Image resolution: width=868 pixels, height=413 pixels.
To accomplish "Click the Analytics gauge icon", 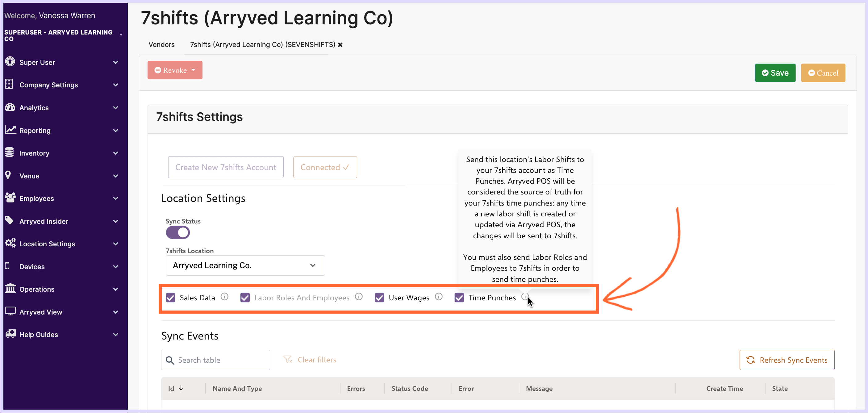I will pos(10,107).
